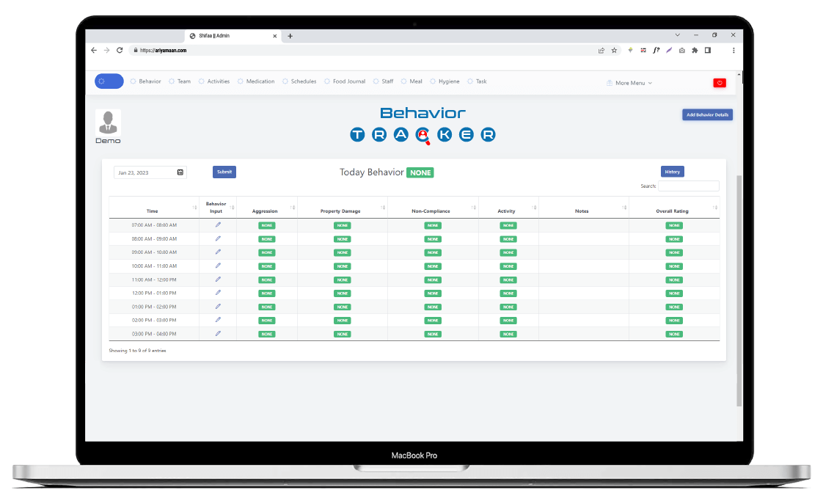The image size is (823, 504).
Task: Click the History button
Action: (x=672, y=172)
